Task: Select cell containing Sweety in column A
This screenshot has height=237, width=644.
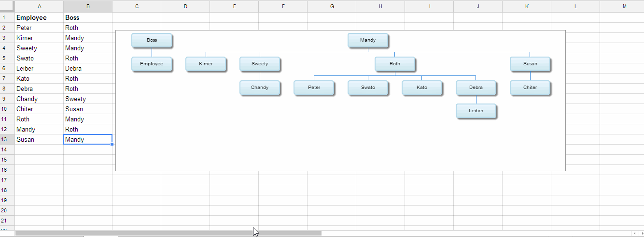Action: (39, 48)
